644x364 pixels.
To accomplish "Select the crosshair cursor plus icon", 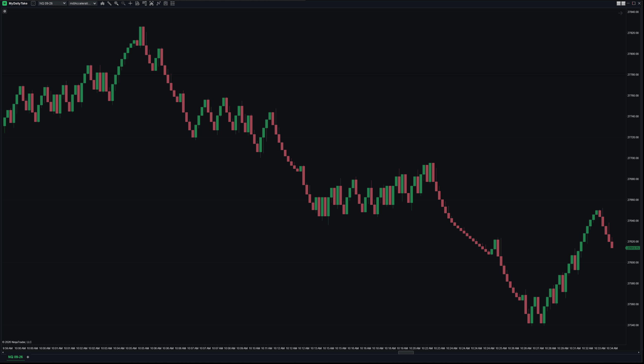I will point(130,3).
